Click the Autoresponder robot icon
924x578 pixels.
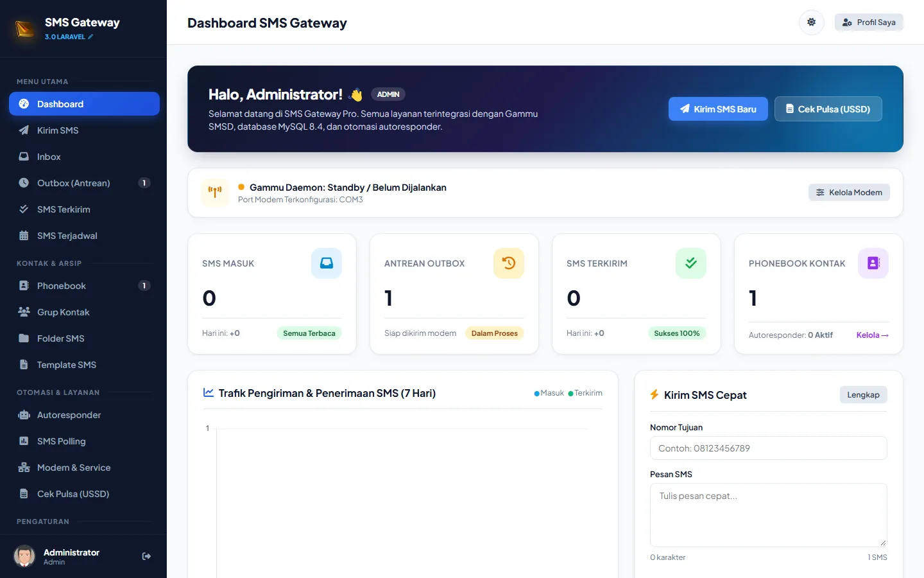24,415
